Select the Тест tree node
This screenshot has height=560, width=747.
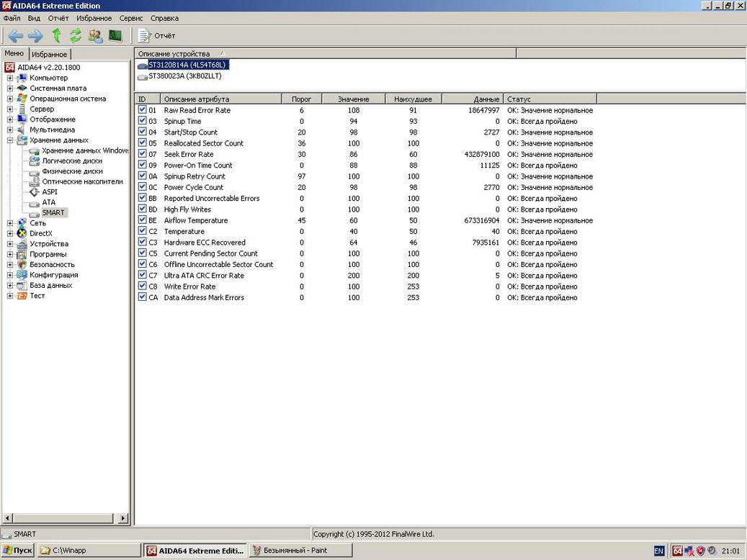click(x=37, y=296)
